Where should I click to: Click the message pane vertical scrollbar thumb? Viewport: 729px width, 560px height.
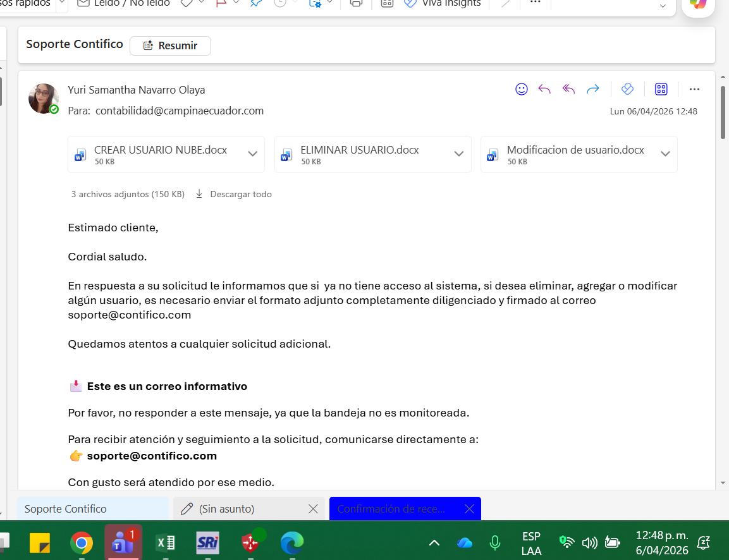coord(723,112)
